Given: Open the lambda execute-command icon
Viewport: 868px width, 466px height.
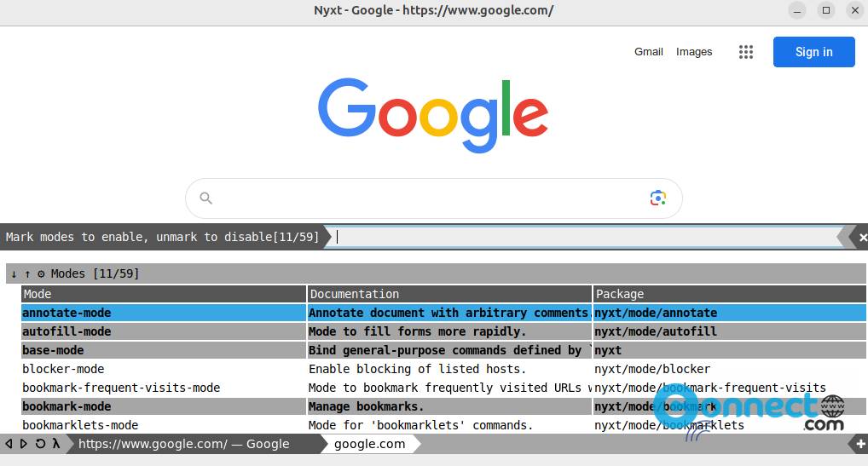Looking at the screenshot, I should [x=56, y=444].
